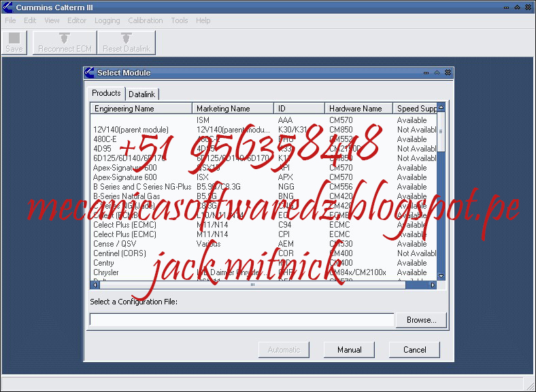The height and width of the screenshot is (392, 536).
Task: Select the ISM marketing name row
Action: 263,120
